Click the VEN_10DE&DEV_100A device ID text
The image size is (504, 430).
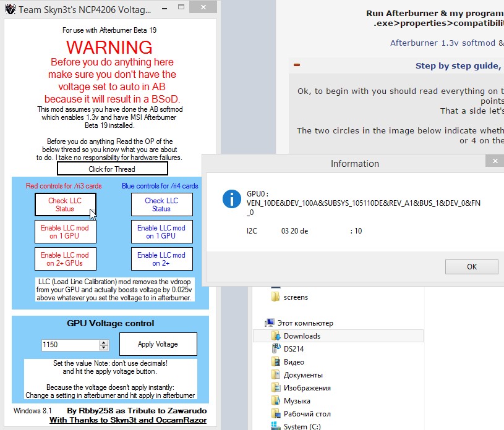click(363, 208)
